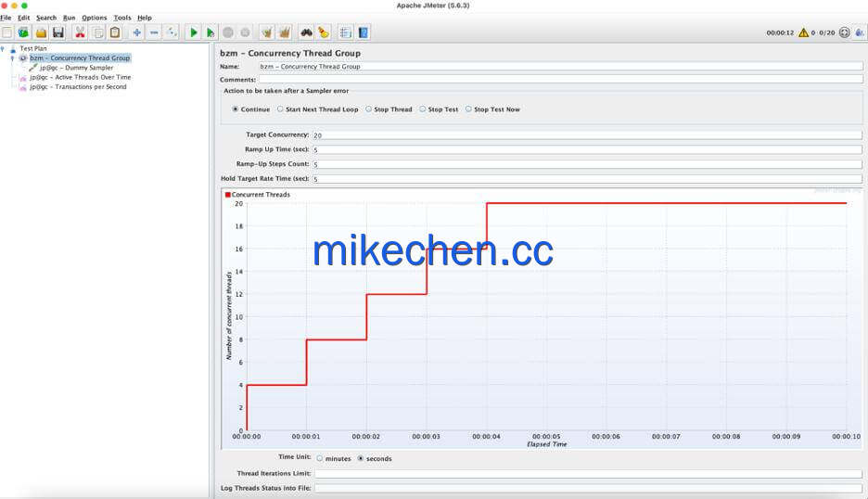Choose seconds as Time Unit
868x499 pixels.
coord(361,458)
